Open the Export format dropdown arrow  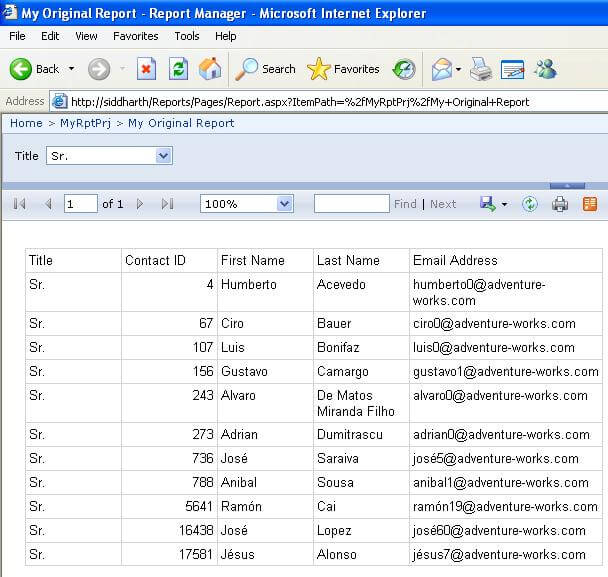click(504, 204)
